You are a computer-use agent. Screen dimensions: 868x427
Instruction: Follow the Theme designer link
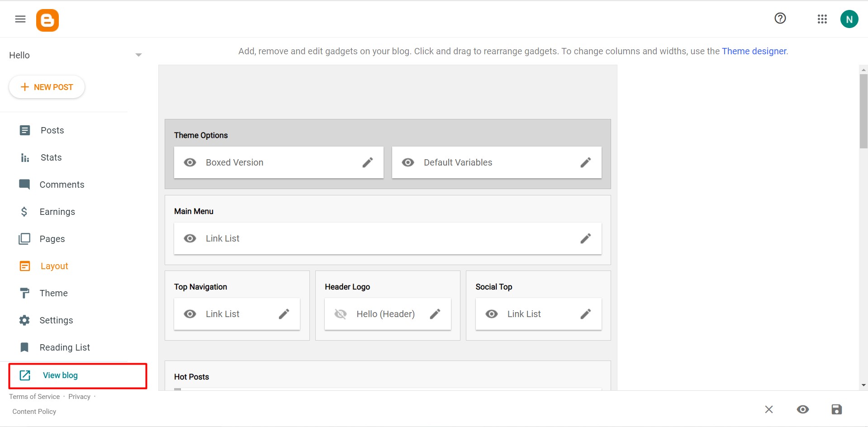click(x=754, y=51)
